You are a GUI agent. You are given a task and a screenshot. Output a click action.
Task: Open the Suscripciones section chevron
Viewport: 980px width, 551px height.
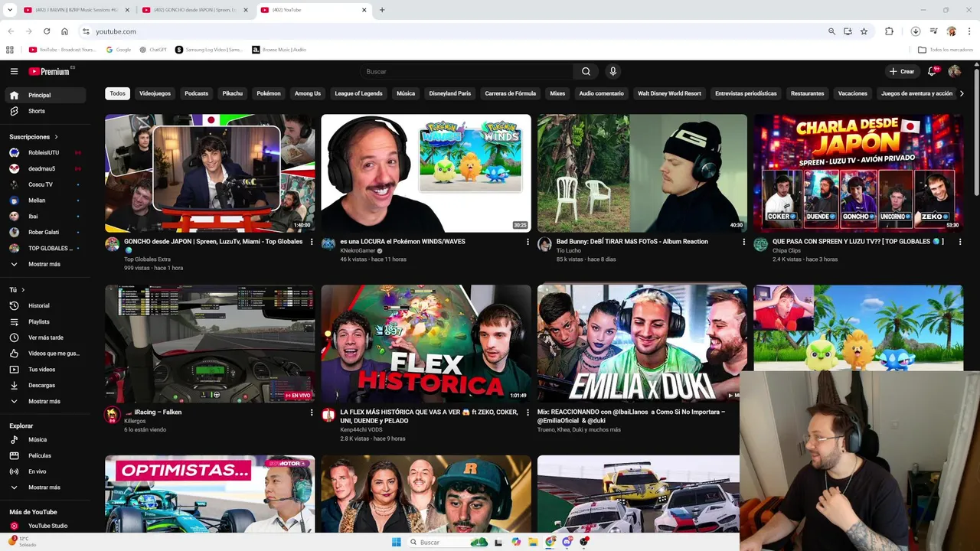pos(56,137)
